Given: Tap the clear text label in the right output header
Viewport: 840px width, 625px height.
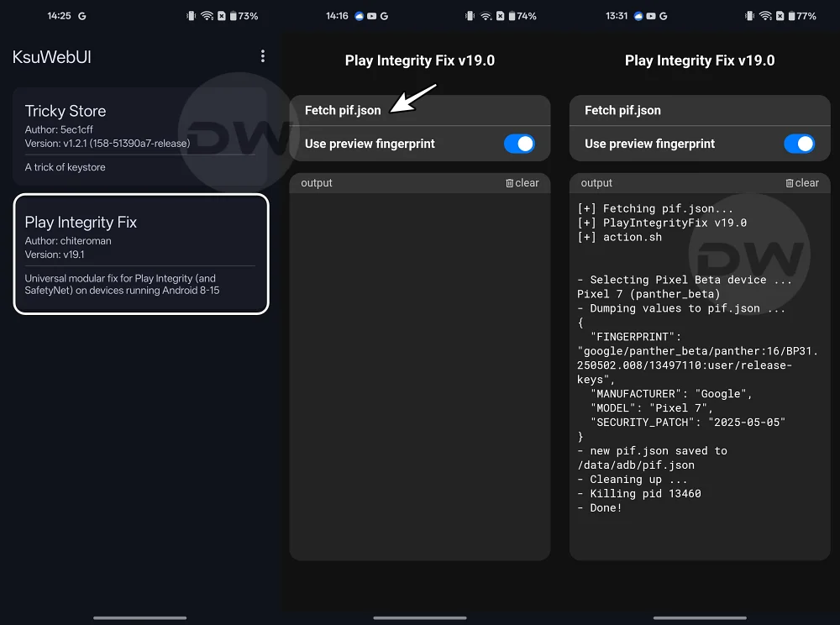Looking at the screenshot, I should tap(806, 182).
